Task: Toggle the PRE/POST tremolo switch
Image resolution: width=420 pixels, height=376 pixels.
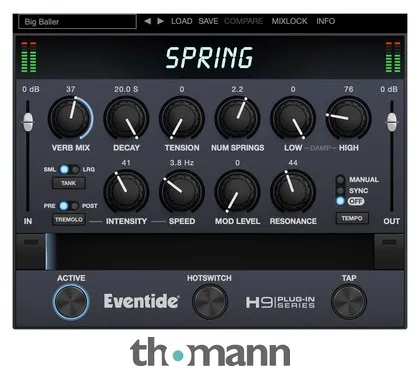Action: pos(69,206)
